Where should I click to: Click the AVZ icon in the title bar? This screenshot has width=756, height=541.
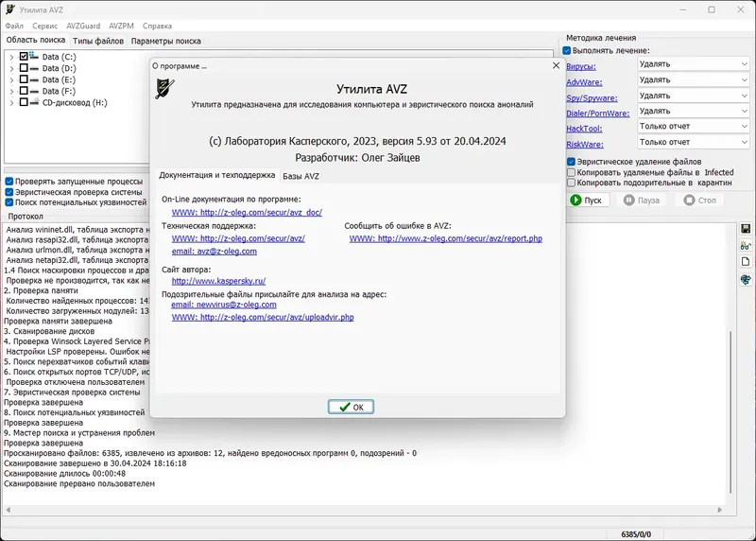point(10,9)
